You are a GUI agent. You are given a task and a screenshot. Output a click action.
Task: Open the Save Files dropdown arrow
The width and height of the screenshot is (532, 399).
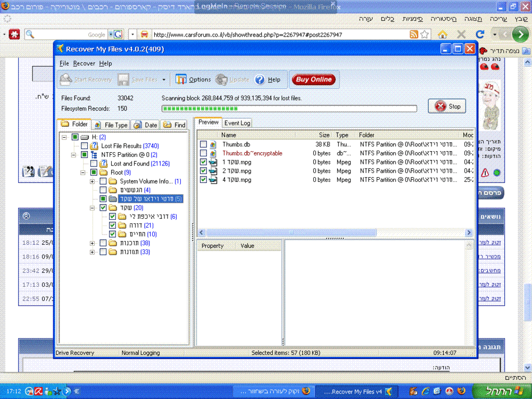(164, 80)
